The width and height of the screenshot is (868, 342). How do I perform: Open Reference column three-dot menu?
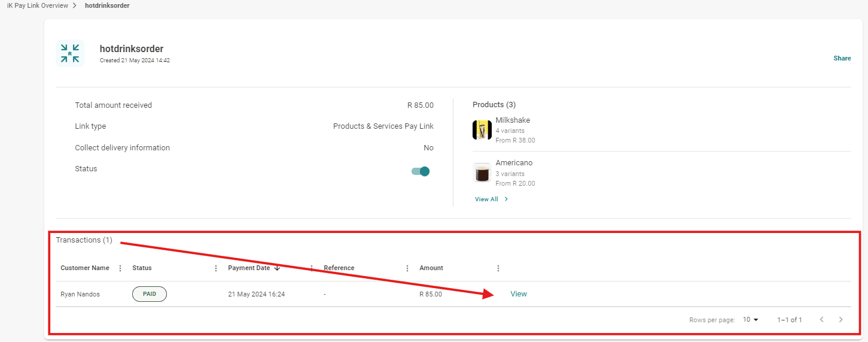tap(407, 268)
